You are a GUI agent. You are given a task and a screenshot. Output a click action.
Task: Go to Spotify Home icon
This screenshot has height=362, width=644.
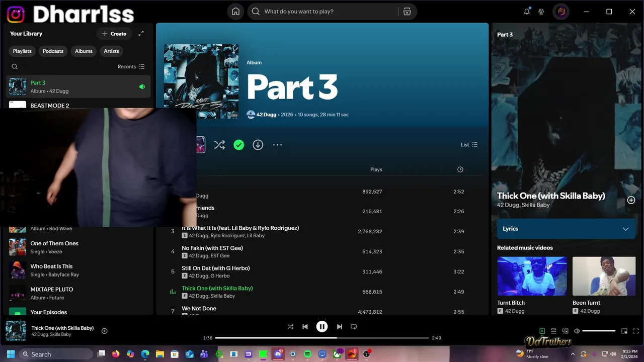click(x=235, y=12)
